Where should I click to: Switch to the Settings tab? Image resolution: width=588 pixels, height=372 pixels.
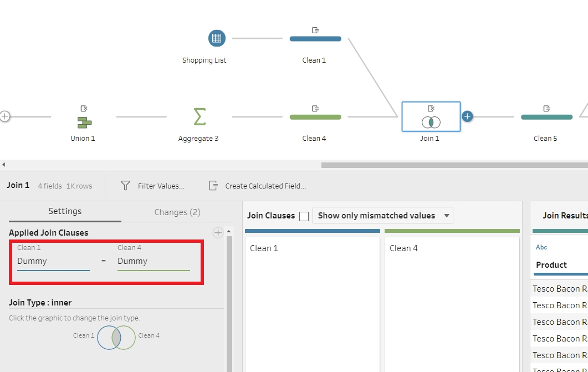(65, 211)
